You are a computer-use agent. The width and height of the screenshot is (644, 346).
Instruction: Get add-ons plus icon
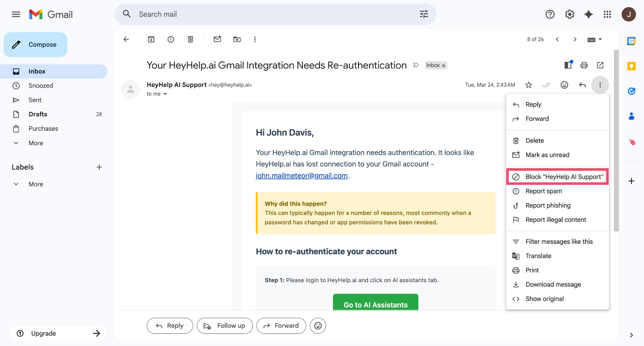(631, 181)
